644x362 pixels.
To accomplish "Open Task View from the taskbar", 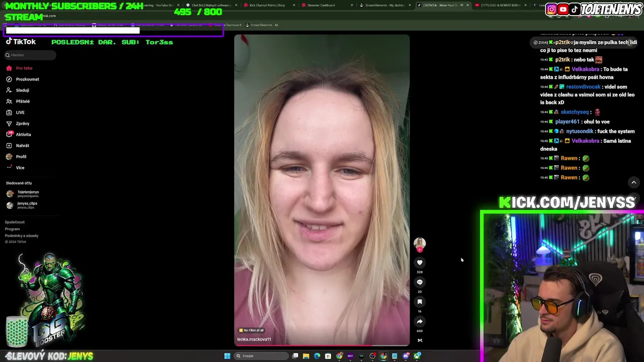I will (x=295, y=356).
